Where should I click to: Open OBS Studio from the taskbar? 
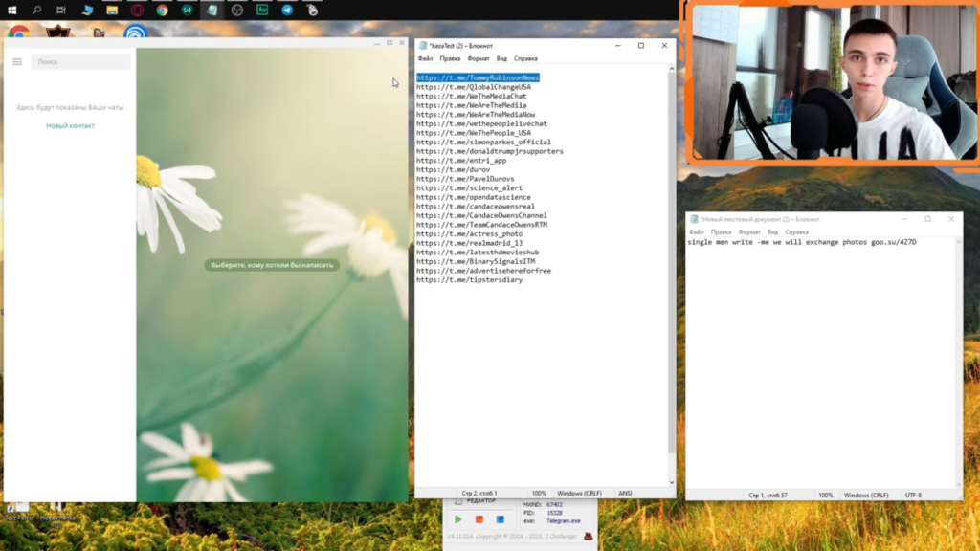click(237, 10)
